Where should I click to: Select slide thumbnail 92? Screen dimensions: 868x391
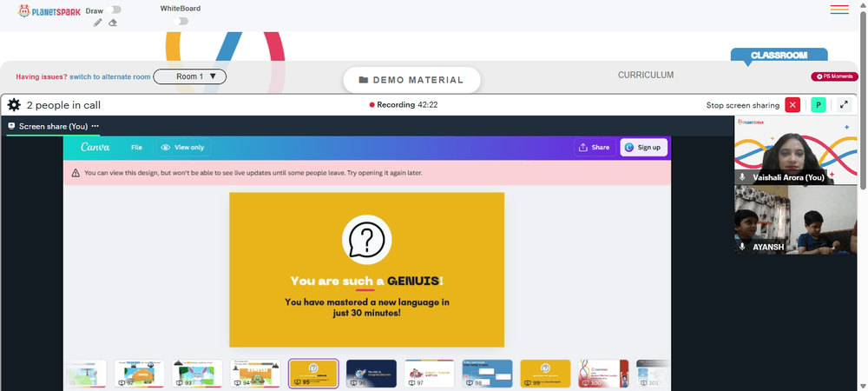[x=139, y=374]
